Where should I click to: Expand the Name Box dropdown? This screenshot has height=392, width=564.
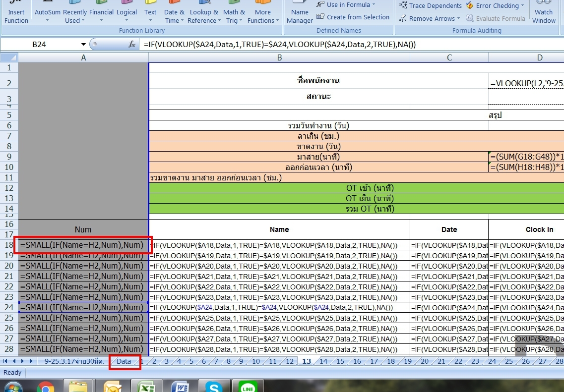[x=83, y=44]
